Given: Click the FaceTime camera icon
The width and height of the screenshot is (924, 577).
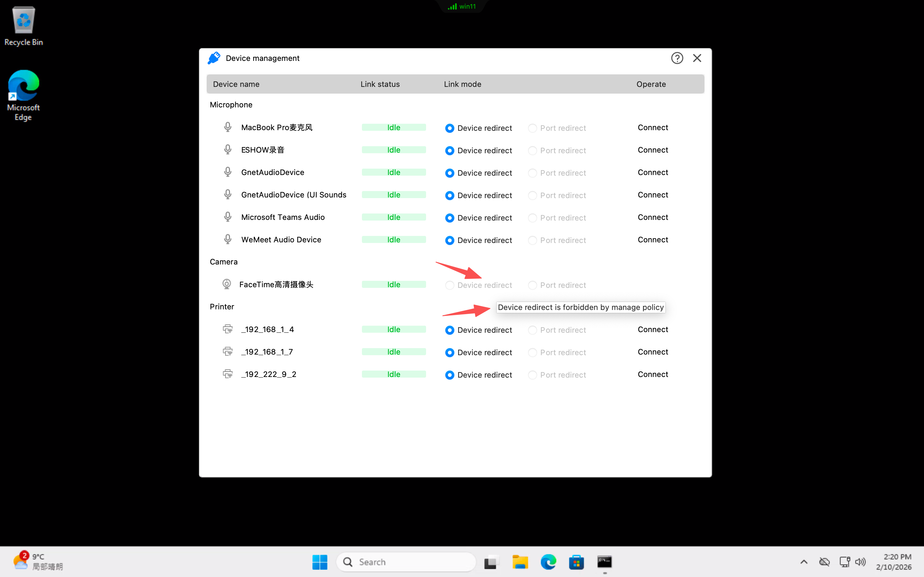Looking at the screenshot, I should [x=227, y=284].
